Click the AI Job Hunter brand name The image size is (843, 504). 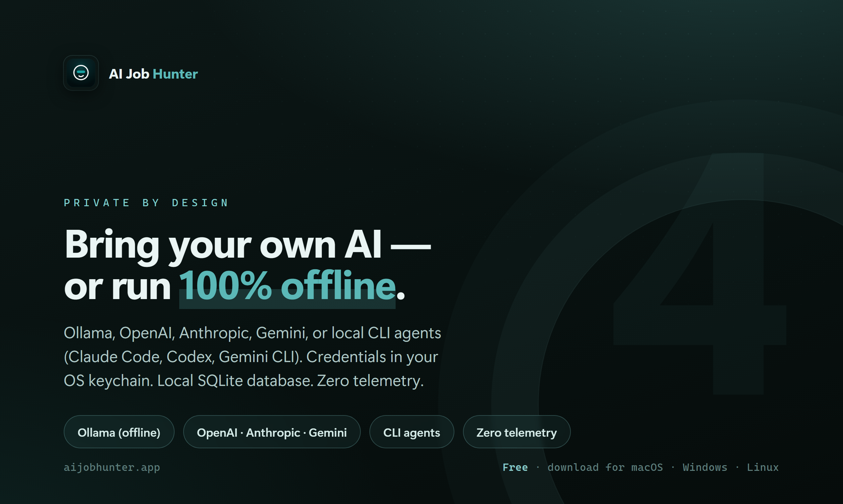153,74
